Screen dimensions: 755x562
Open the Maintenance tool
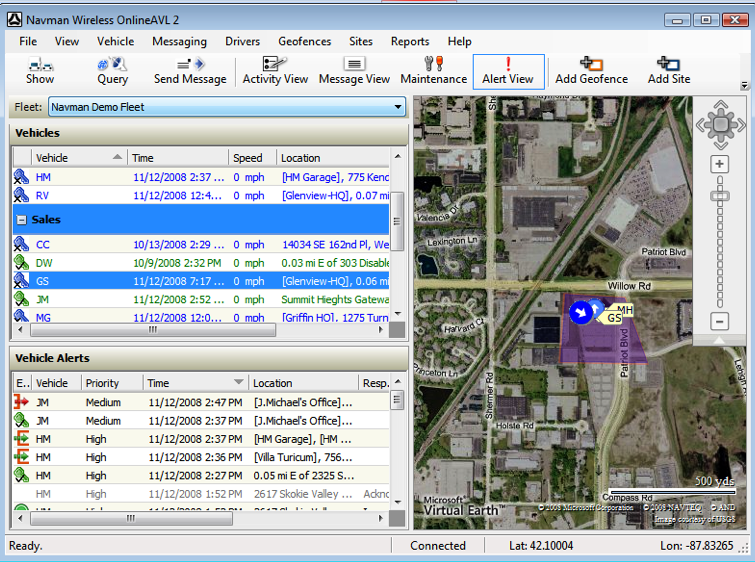[433, 71]
